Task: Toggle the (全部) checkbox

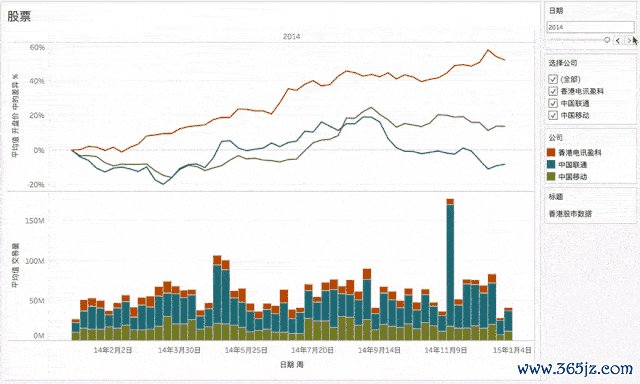Action: coord(553,79)
